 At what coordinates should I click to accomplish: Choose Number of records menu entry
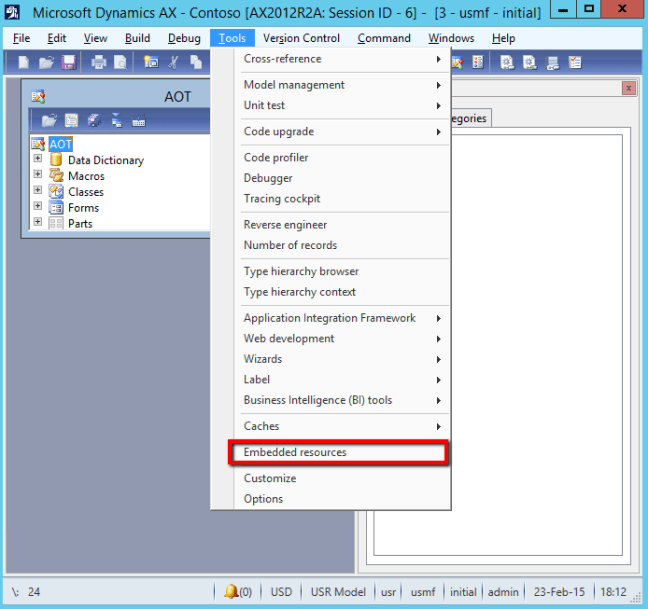click(x=342, y=245)
